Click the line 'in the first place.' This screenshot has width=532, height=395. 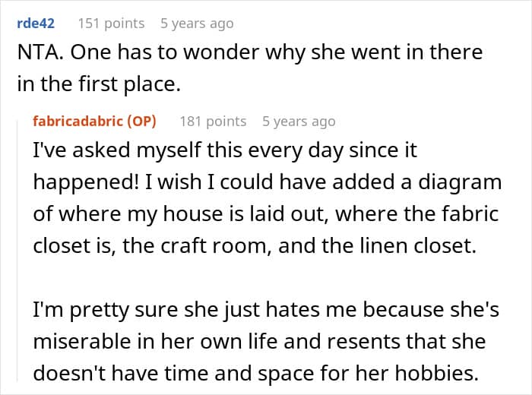(99, 84)
